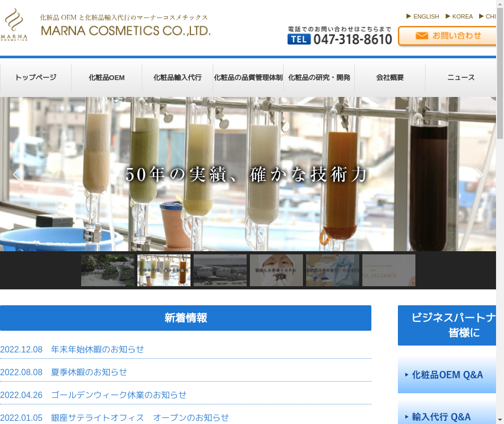The height and width of the screenshot is (424, 504).
Task: Open the 会社概要 menu item
Action: [x=390, y=77]
